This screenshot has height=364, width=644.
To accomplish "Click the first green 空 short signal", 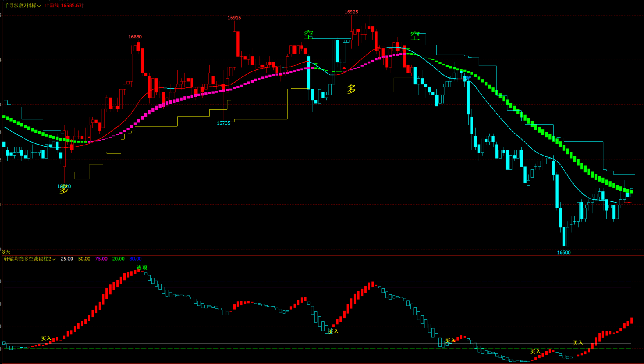I will pos(309,35).
